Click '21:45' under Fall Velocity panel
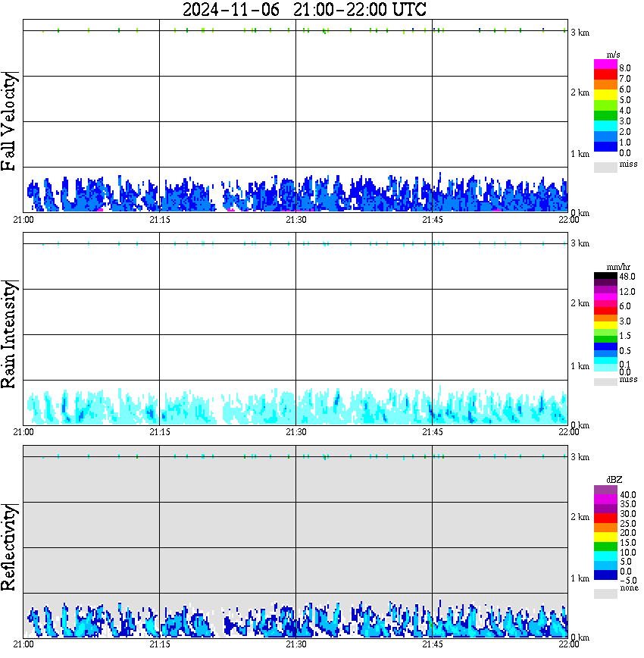This screenshot has height=658, width=644. pos(433,220)
